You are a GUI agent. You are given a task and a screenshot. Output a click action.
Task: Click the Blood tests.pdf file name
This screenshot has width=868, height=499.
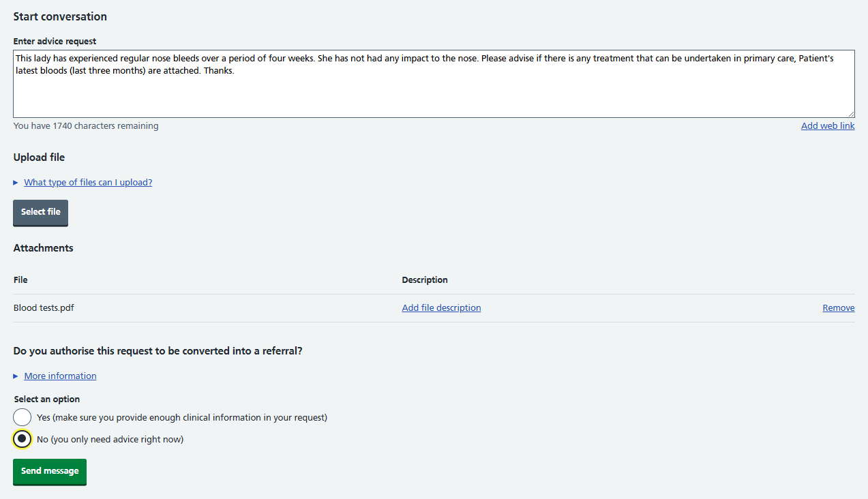coord(44,308)
